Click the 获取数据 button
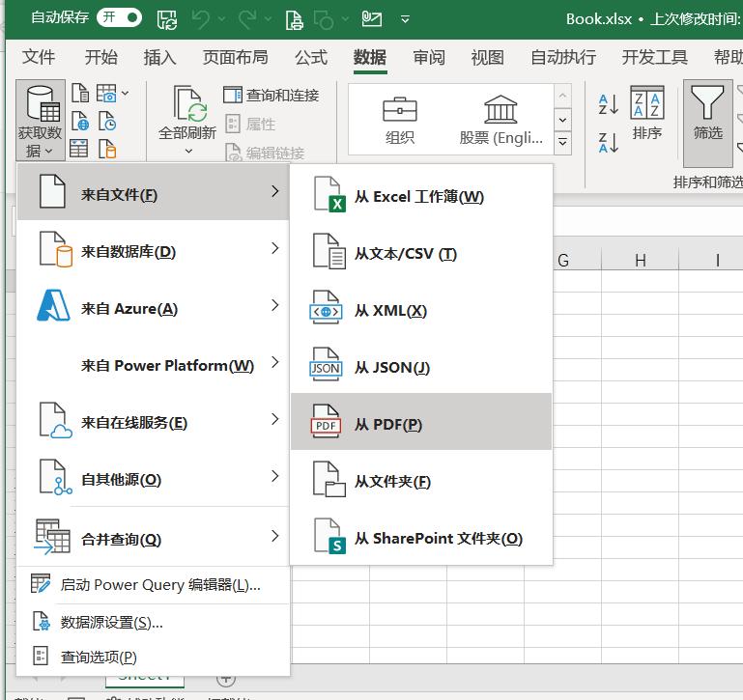743x700 pixels. tap(41, 120)
